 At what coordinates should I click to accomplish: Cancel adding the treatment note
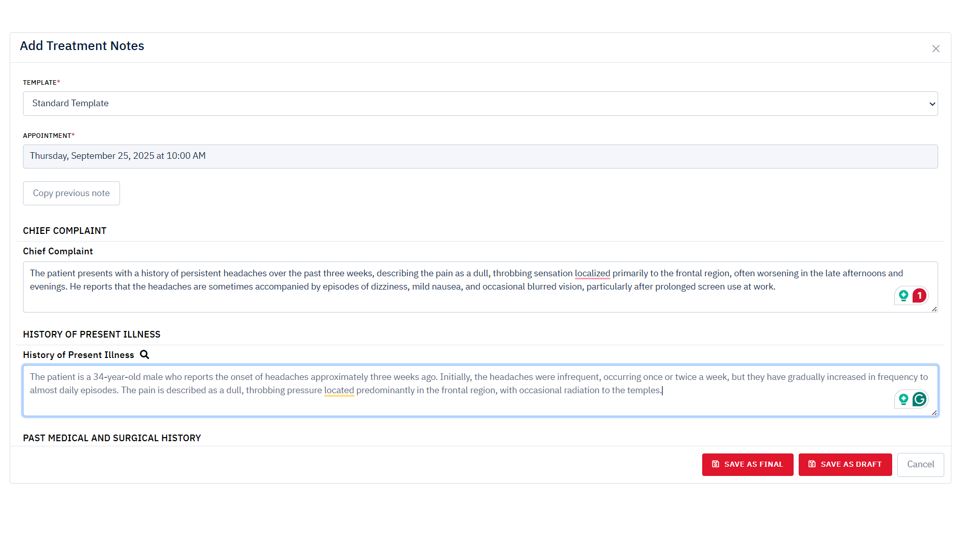[x=920, y=465]
